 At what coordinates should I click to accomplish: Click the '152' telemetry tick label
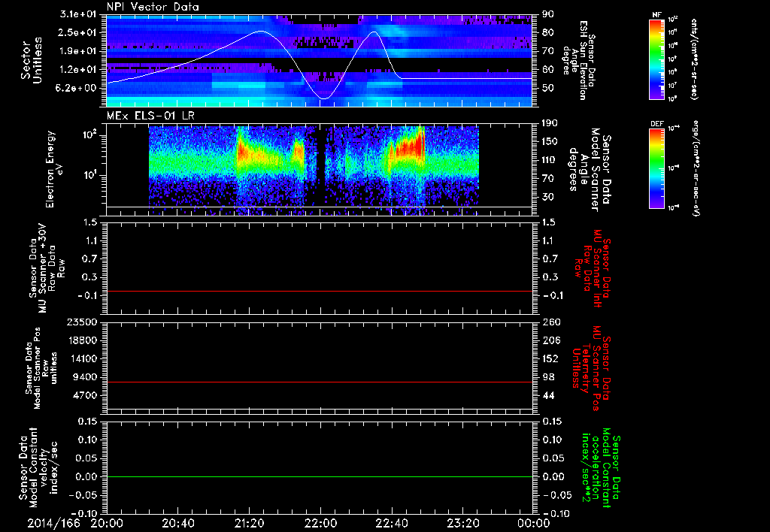(x=551, y=358)
